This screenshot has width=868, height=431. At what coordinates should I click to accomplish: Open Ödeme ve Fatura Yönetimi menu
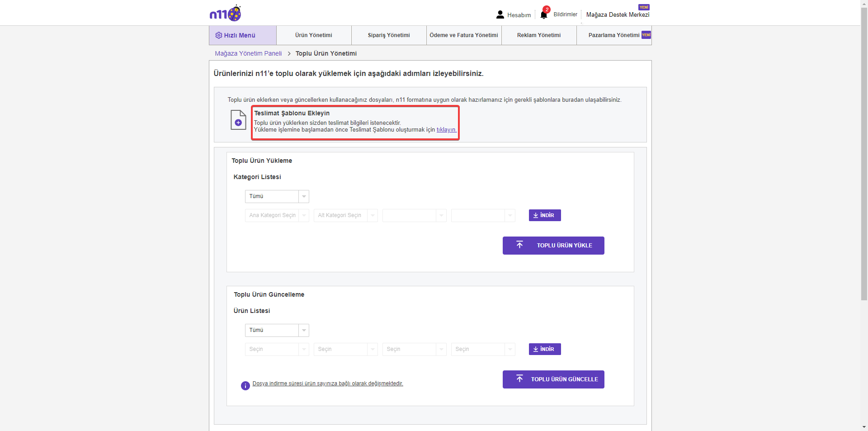tap(464, 35)
